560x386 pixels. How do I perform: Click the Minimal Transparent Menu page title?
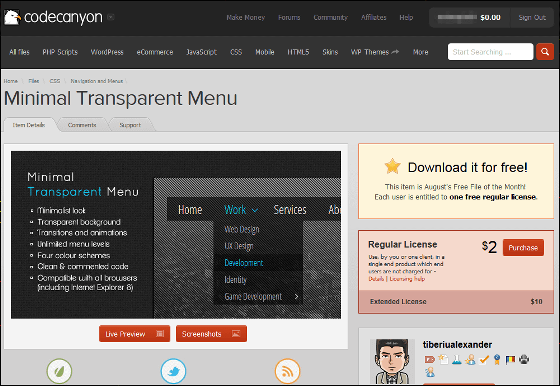tap(121, 98)
